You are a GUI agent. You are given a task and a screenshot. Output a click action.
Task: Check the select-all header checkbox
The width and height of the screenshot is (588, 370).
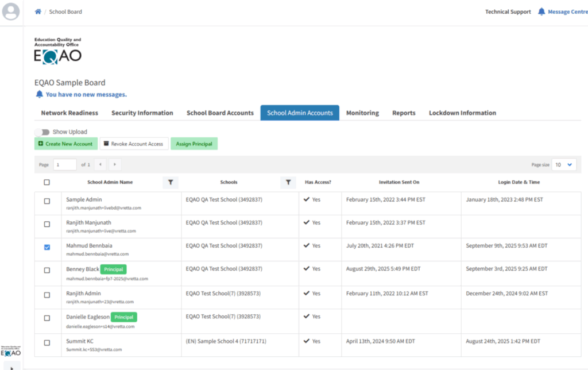point(47,182)
